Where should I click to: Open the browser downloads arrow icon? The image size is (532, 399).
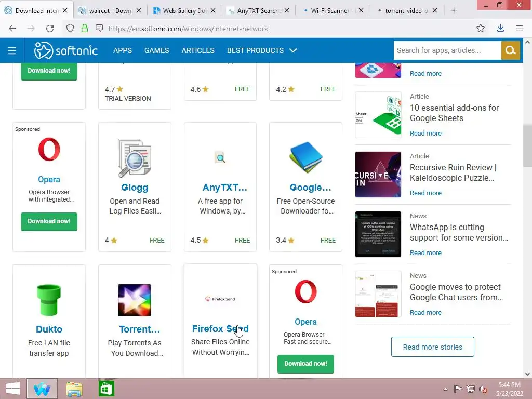click(x=500, y=29)
